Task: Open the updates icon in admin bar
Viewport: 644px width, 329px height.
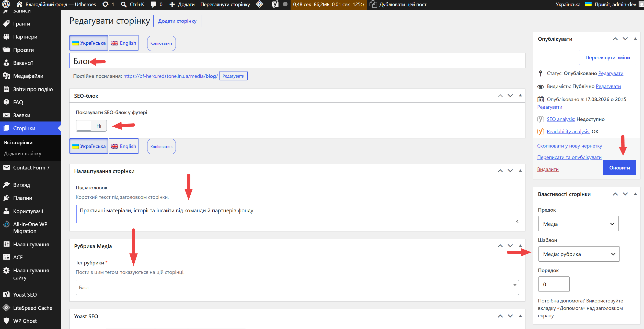Action: (x=105, y=4)
